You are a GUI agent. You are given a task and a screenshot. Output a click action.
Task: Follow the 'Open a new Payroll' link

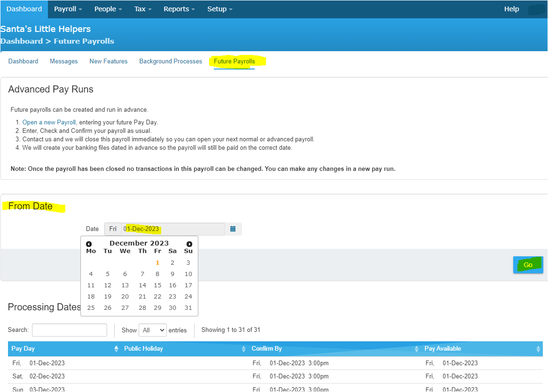pyautogui.click(x=49, y=123)
